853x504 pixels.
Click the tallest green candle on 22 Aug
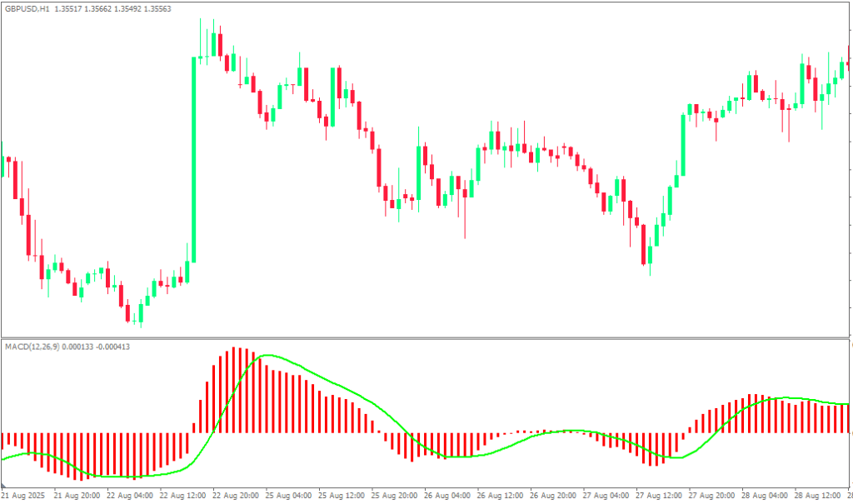tap(193, 158)
